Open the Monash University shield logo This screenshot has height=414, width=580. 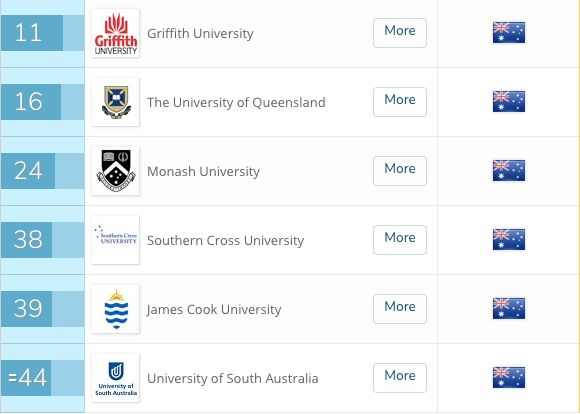115,171
